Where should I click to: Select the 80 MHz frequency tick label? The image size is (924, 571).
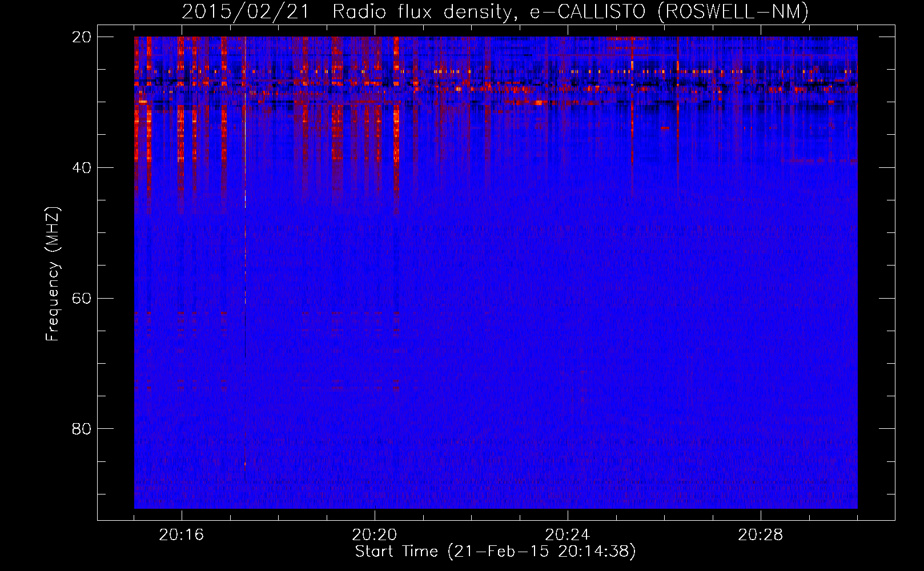coord(82,429)
